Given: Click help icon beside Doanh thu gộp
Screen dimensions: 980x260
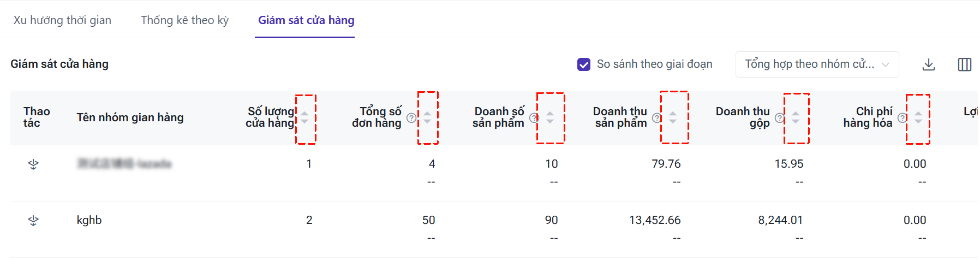Looking at the screenshot, I should click(x=779, y=117).
